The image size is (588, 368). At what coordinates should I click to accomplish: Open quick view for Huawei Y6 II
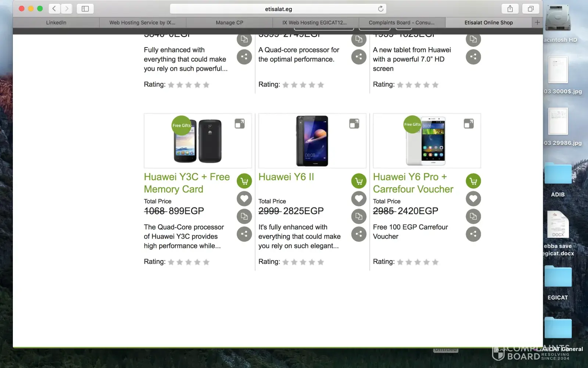pyautogui.click(x=354, y=124)
